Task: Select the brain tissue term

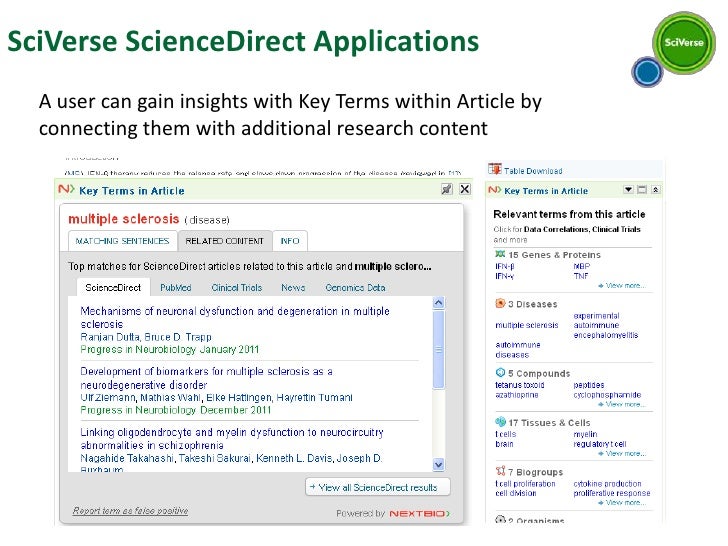Action: tap(504, 444)
